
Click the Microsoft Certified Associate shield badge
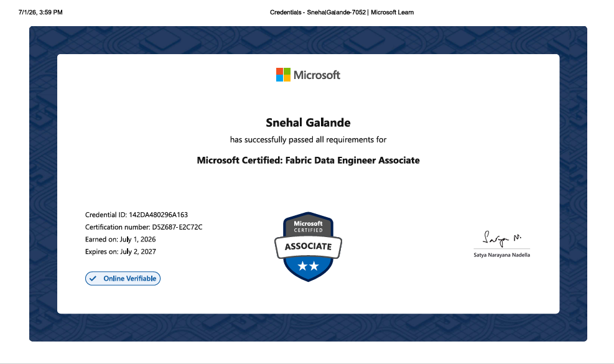(308, 246)
